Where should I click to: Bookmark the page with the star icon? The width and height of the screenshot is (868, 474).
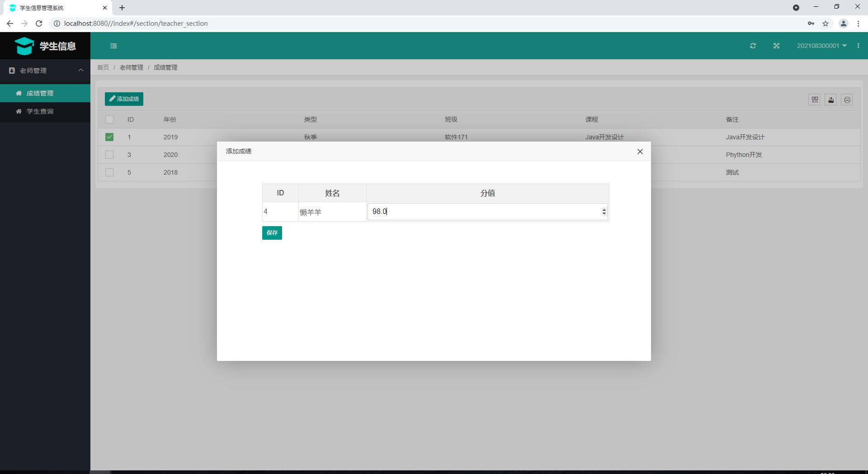point(826,24)
